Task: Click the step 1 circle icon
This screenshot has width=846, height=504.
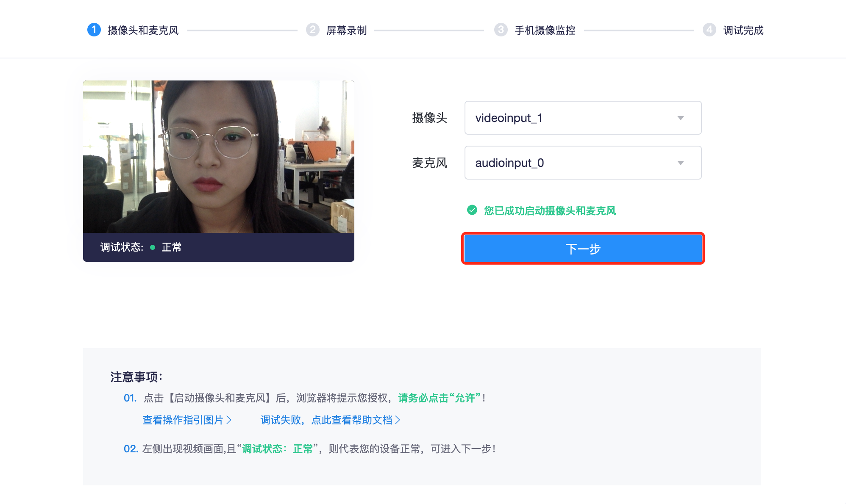Action: [94, 30]
